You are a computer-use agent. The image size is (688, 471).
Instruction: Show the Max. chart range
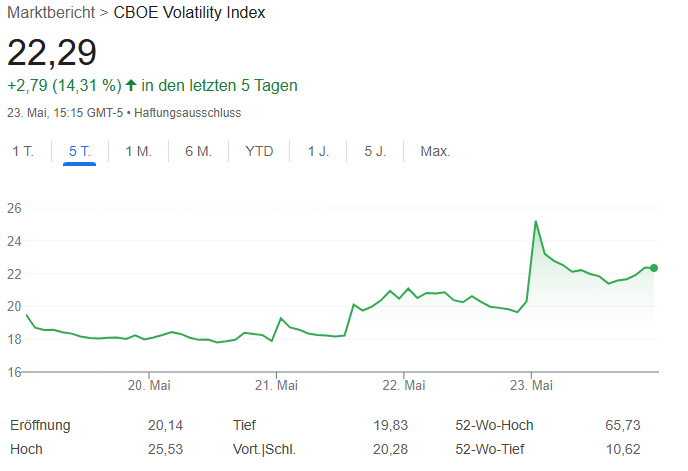click(435, 151)
